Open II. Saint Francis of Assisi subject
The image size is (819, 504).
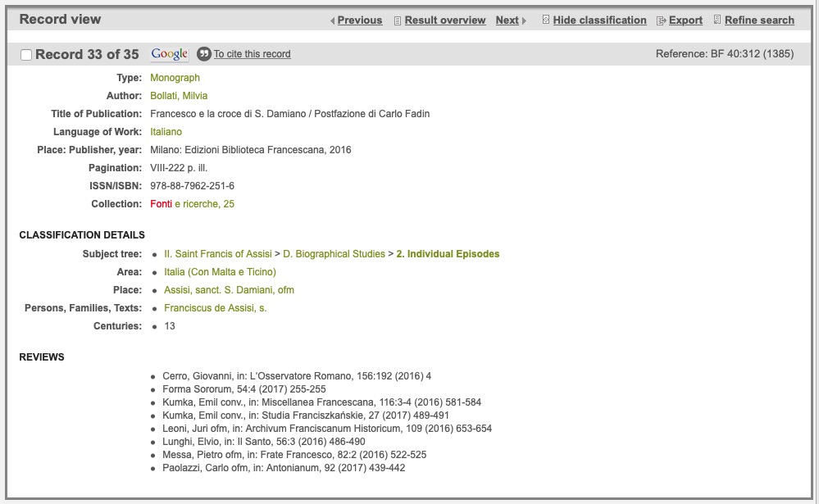(217, 254)
